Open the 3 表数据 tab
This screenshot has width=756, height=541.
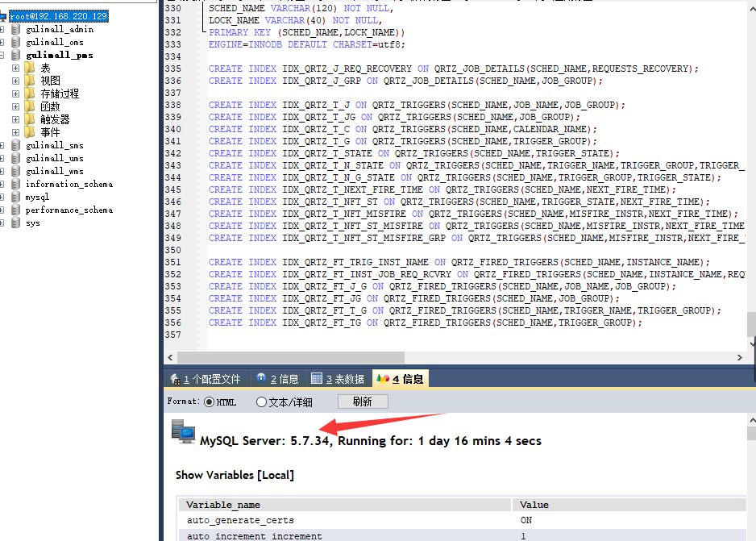[x=338, y=379]
